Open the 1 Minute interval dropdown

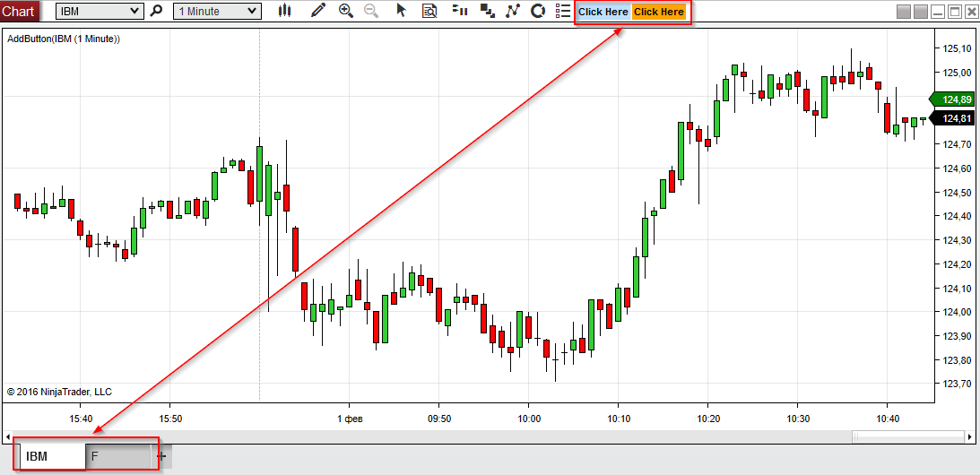click(217, 11)
